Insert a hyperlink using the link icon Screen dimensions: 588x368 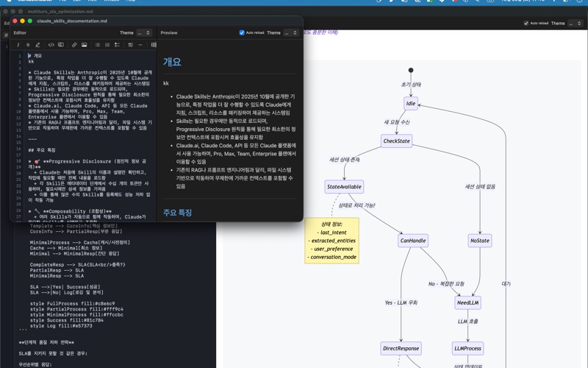[74, 45]
